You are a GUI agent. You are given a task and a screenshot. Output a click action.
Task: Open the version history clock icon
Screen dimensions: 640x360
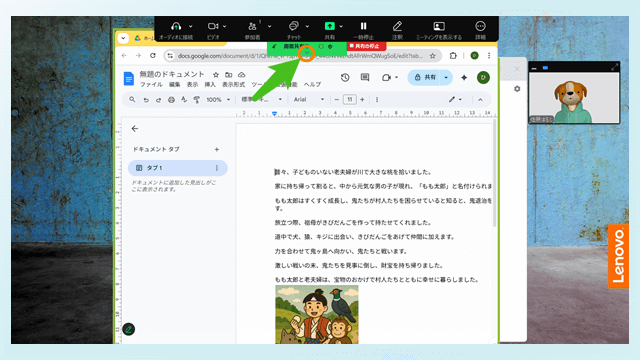[x=345, y=78]
